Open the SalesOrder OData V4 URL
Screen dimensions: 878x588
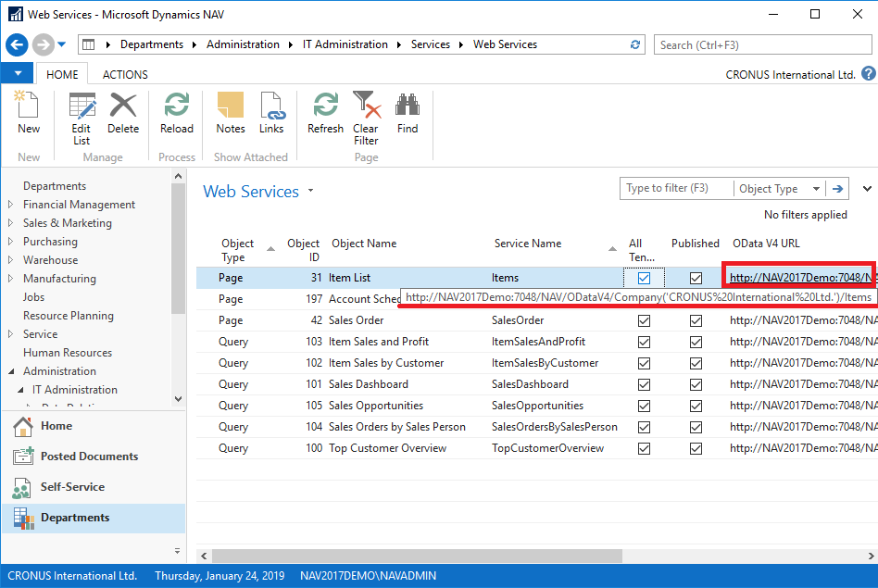[803, 320]
